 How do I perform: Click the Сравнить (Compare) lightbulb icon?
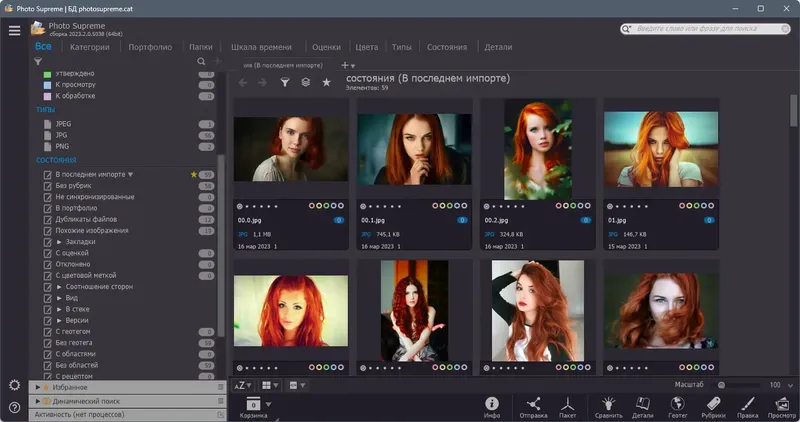(x=607, y=402)
